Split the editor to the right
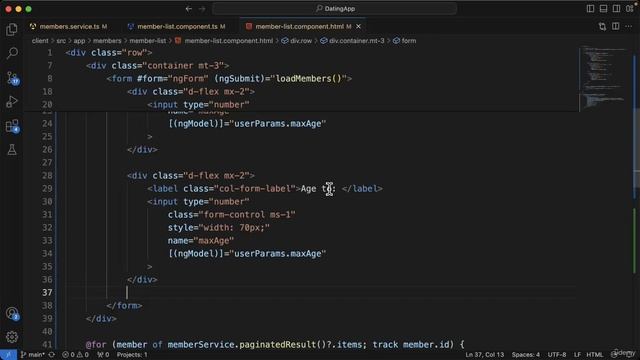The width and height of the screenshot is (640, 360). (616, 27)
